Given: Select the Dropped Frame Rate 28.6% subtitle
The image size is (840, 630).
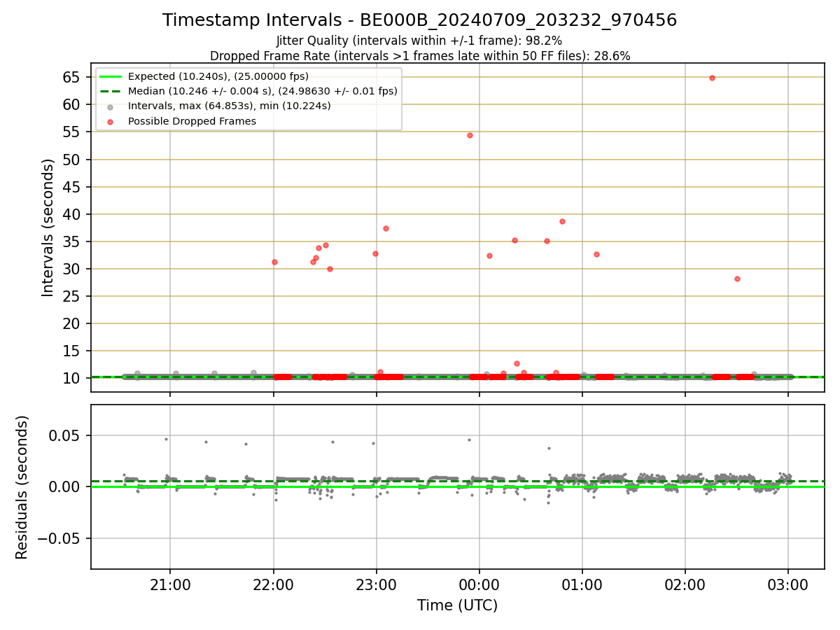Looking at the screenshot, I should (420, 56).
